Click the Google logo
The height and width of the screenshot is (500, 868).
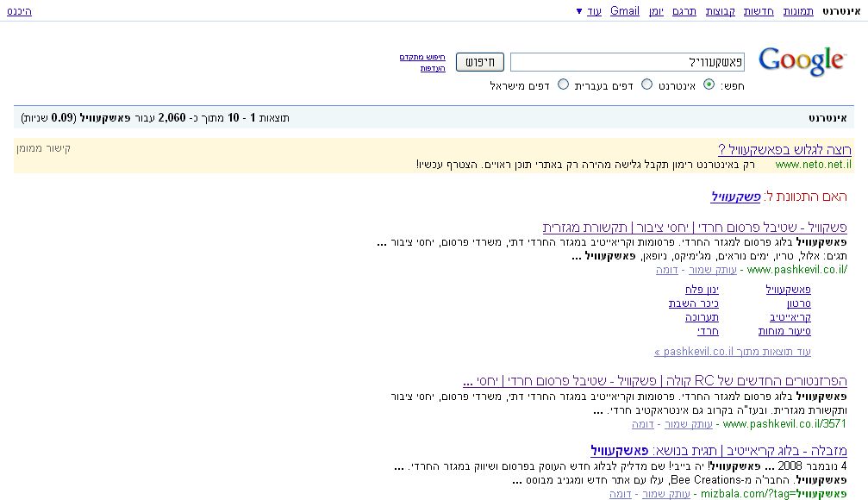pyautogui.click(x=801, y=61)
